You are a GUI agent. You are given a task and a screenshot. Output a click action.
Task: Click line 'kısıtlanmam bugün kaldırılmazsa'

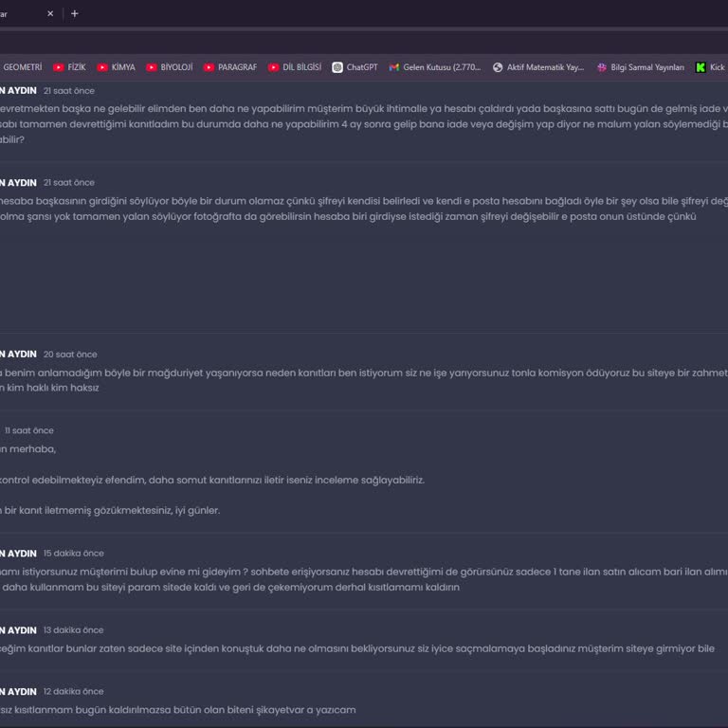178,710
